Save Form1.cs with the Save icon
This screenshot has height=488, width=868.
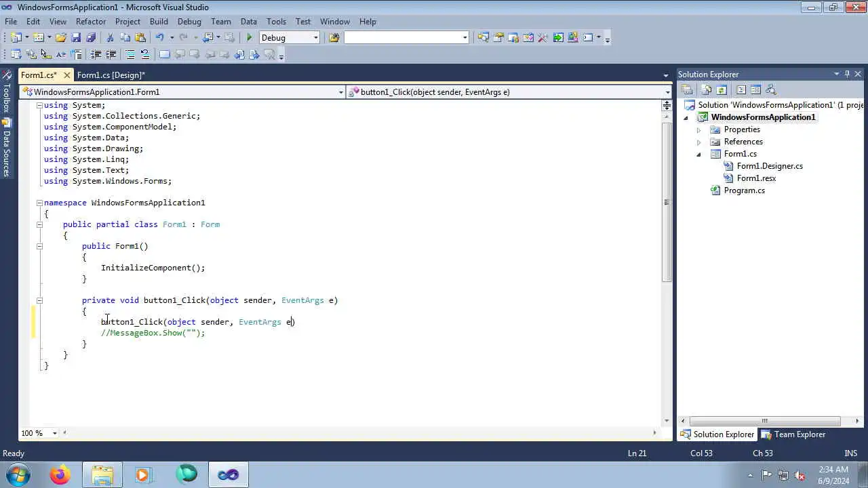(x=76, y=38)
